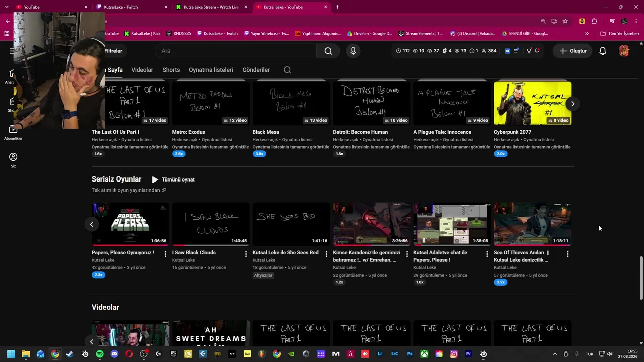The height and width of the screenshot is (362, 644).
Task: Show hidden system tray icons chevron
Action: pos(555,354)
